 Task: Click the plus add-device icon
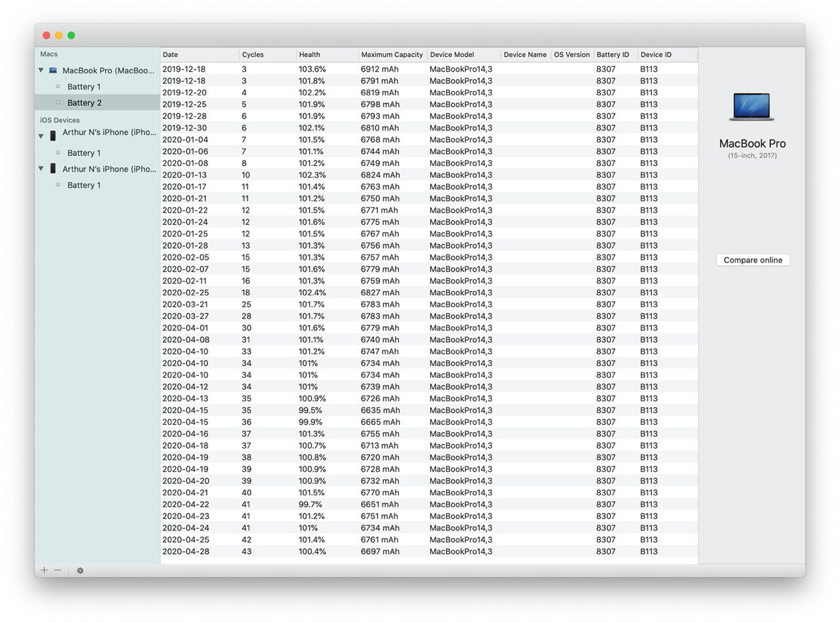[44, 571]
